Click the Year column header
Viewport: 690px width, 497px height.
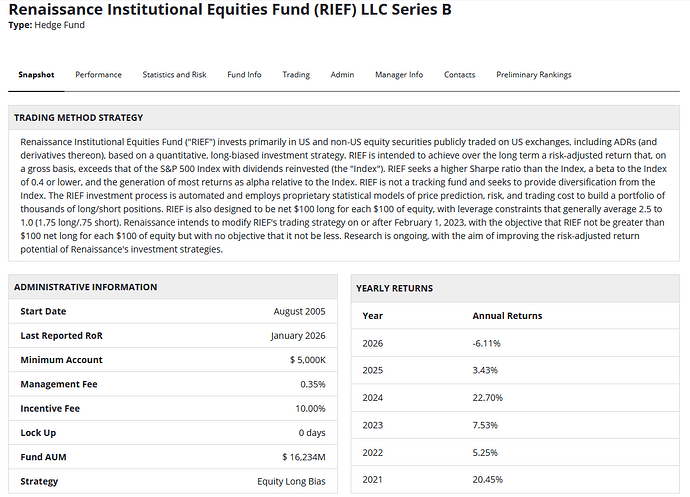(372, 315)
